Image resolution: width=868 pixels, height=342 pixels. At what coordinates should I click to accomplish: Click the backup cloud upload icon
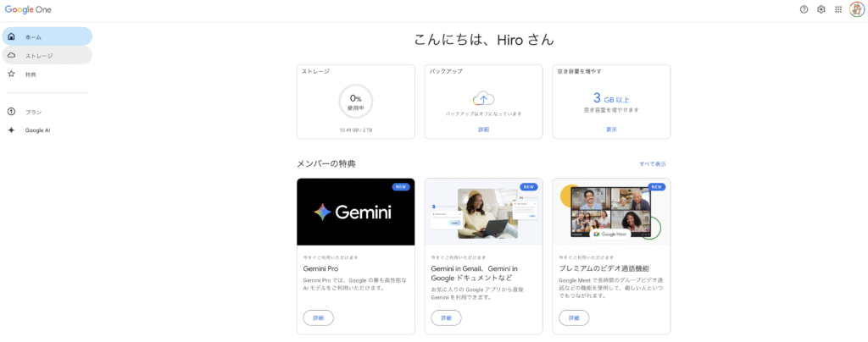coord(483,99)
